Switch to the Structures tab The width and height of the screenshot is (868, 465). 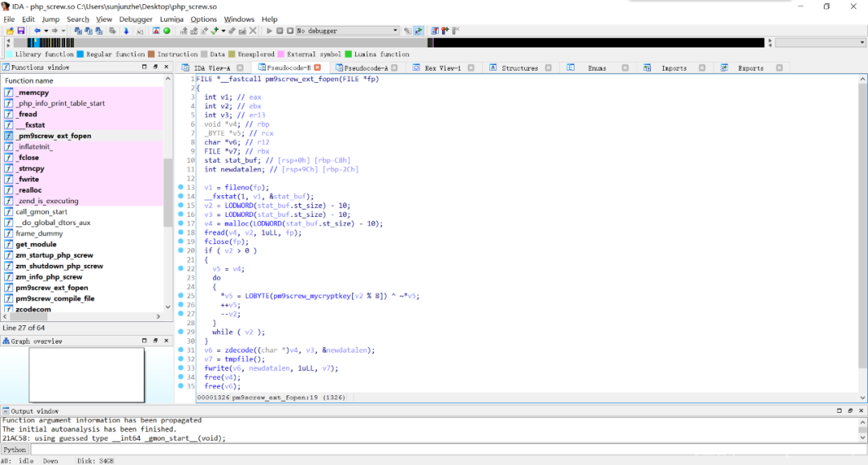(519, 68)
